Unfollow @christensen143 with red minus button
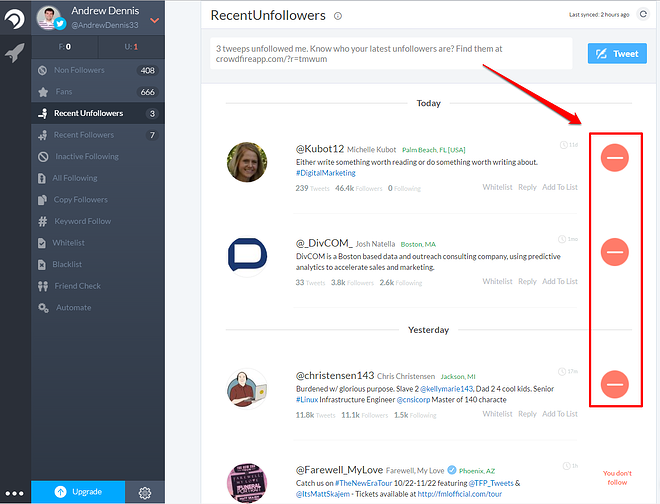660x504 pixels. 614,383
